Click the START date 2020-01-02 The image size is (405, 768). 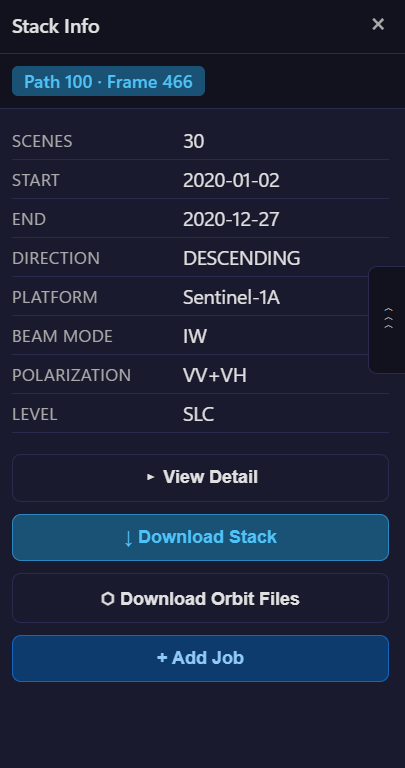click(x=231, y=180)
